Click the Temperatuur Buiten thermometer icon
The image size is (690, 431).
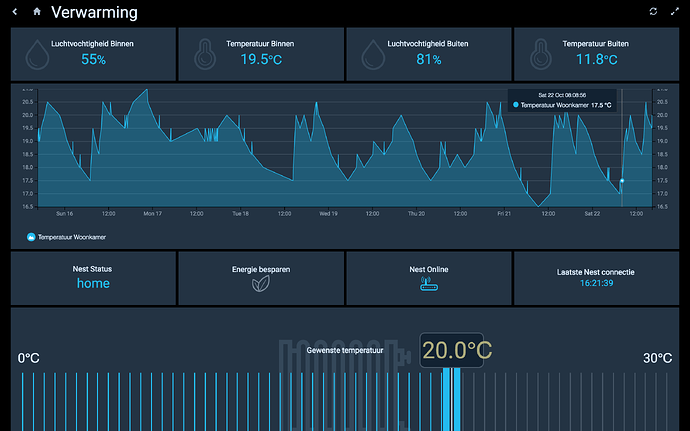(x=541, y=55)
